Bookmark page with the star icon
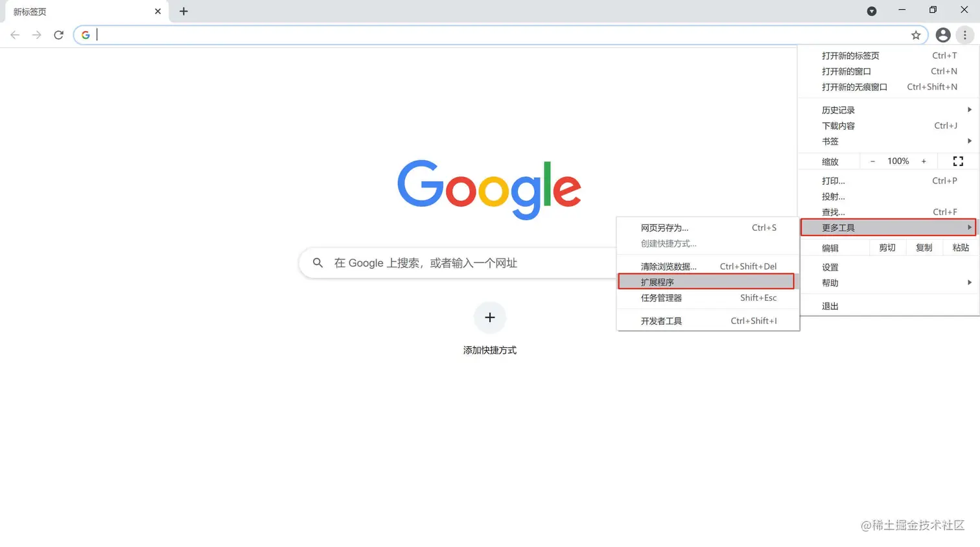Screen dimensions: 980x547 point(916,35)
